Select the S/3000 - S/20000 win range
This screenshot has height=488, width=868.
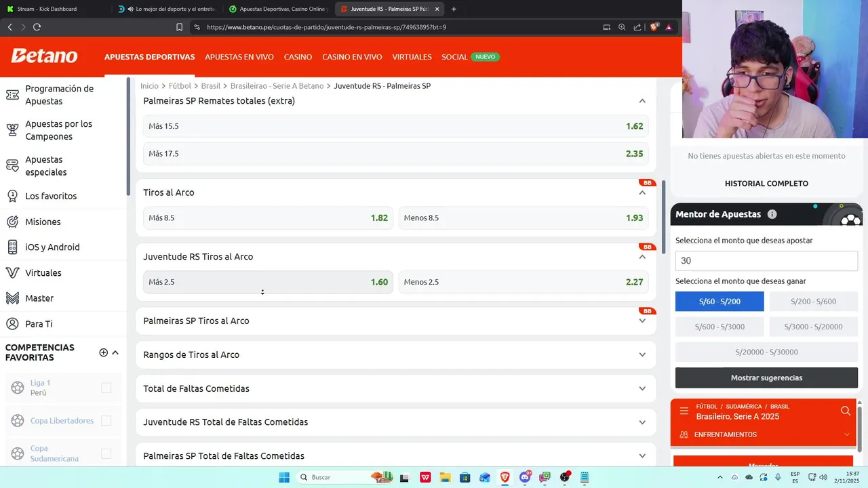814,327
